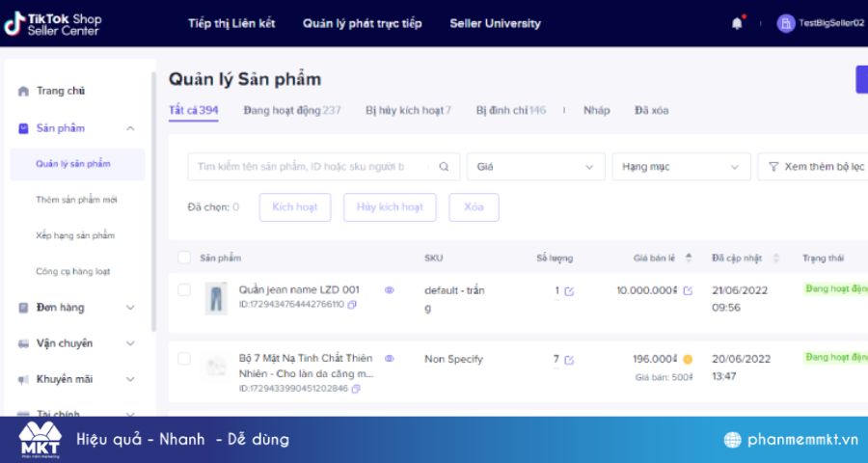Edit quantity 7 of Mặt Nạ product

coord(569,360)
